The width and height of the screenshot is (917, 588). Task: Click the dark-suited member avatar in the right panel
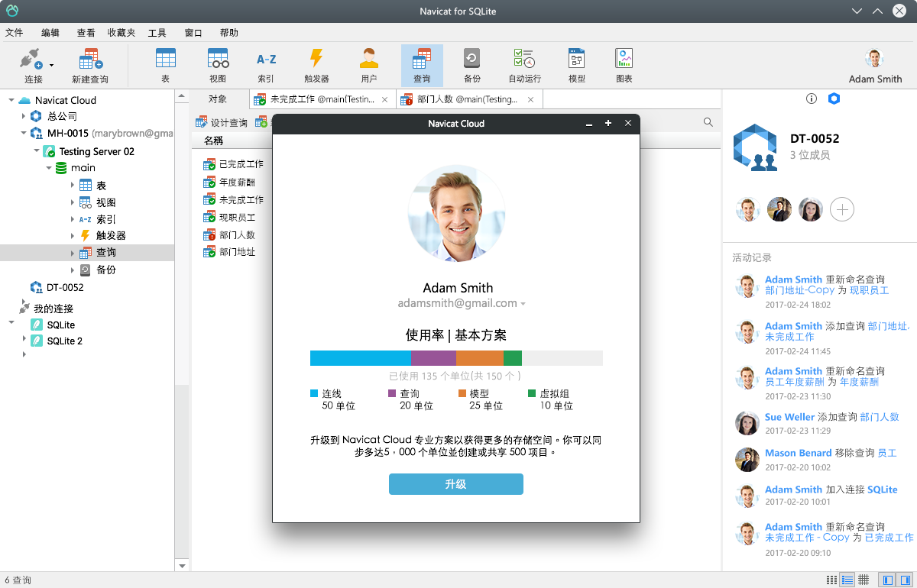click(779, 209)
